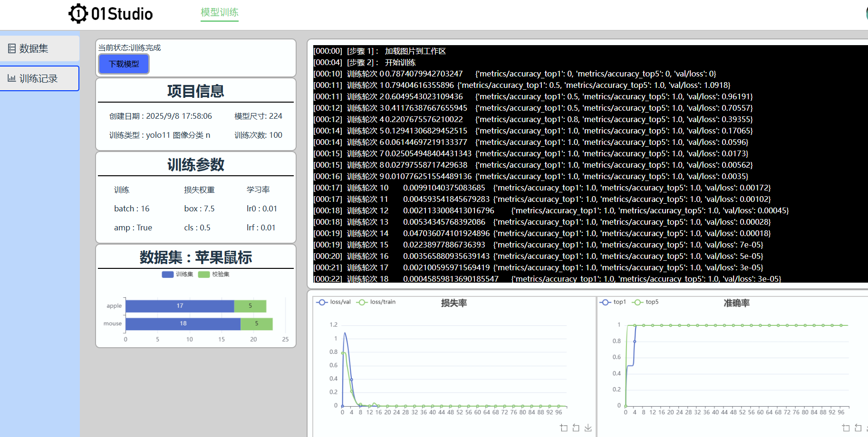Viewport: 868px width, 437px height.
Task: Toggle 训练集 series in dataset legend
Action: (177, 274)
